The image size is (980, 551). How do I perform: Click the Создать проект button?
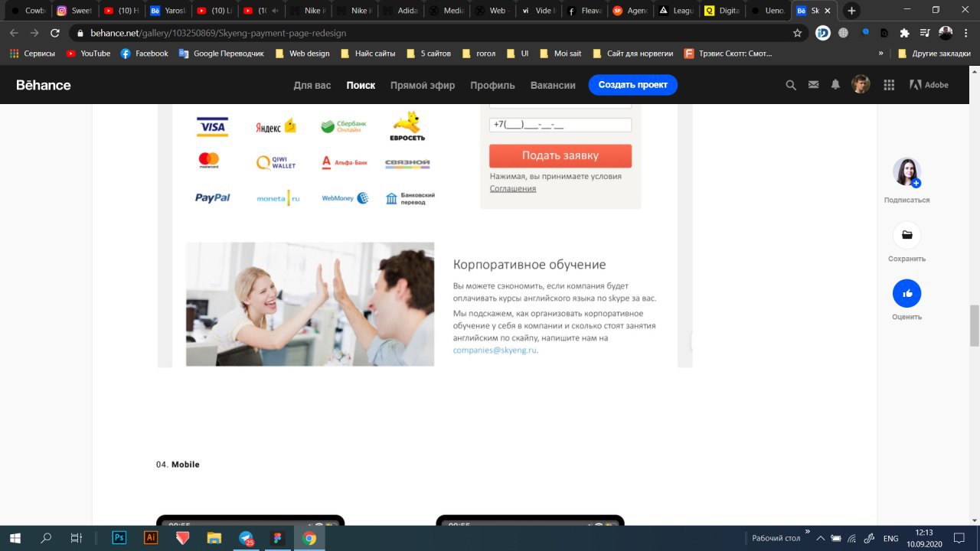coord(633,85)
